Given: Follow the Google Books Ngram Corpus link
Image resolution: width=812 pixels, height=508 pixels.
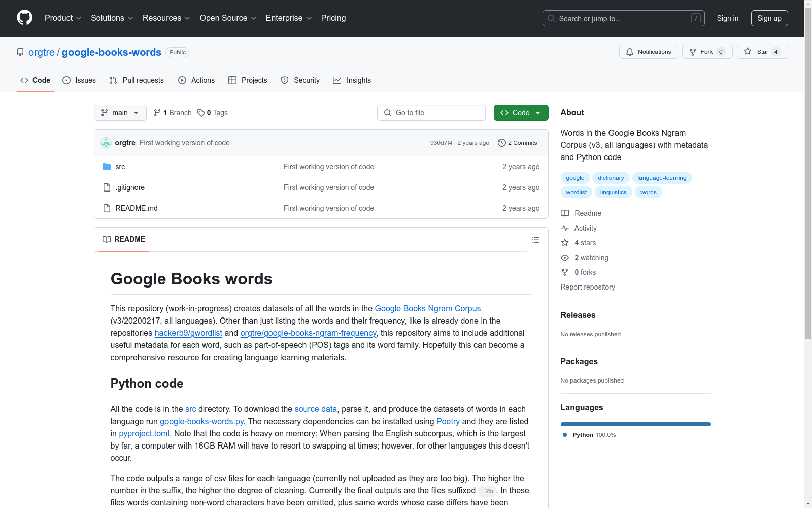Looking at the screenshot, I should 427,308.
